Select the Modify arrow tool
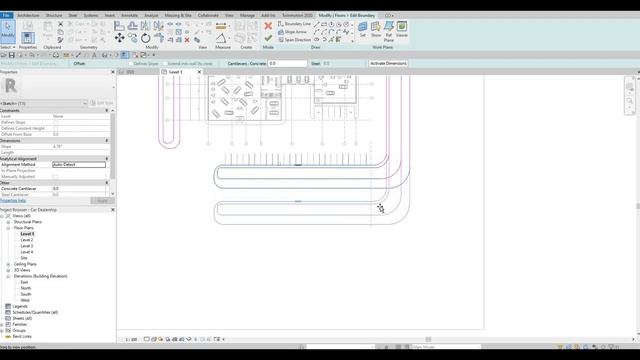The height and width of the screenshot is (360, 640). click(8, 31)
